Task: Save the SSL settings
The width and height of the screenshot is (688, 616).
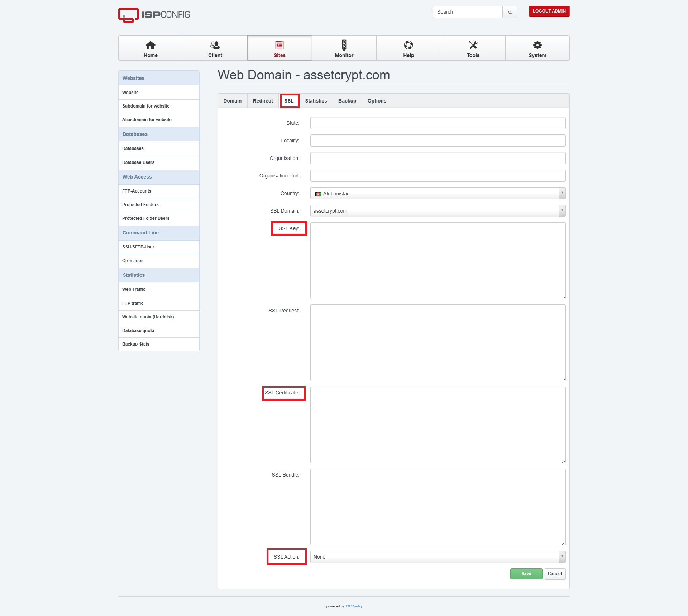Action: coord(526,574)
